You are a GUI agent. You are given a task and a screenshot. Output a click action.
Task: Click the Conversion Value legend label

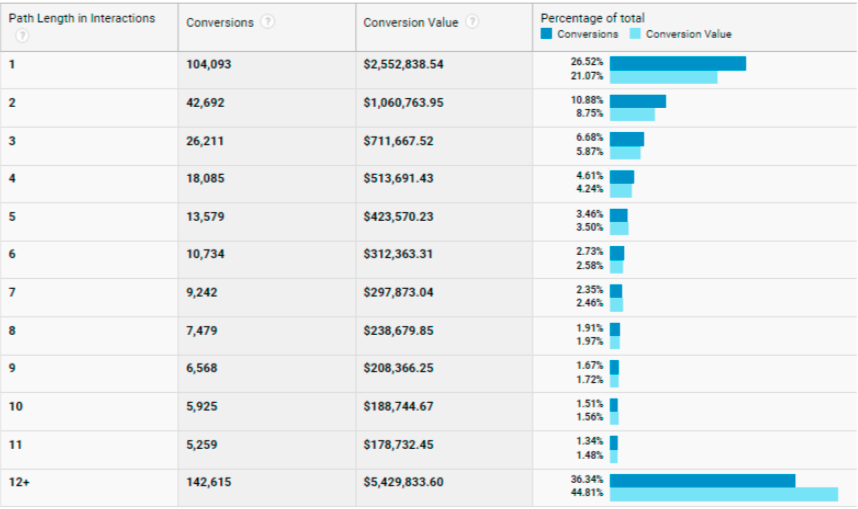[688, 34]
